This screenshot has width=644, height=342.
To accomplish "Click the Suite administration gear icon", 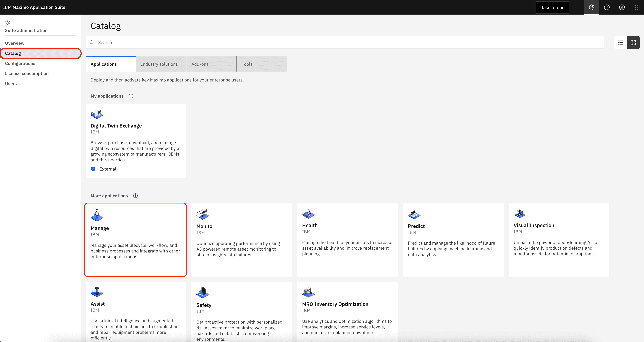I will 8,22.
